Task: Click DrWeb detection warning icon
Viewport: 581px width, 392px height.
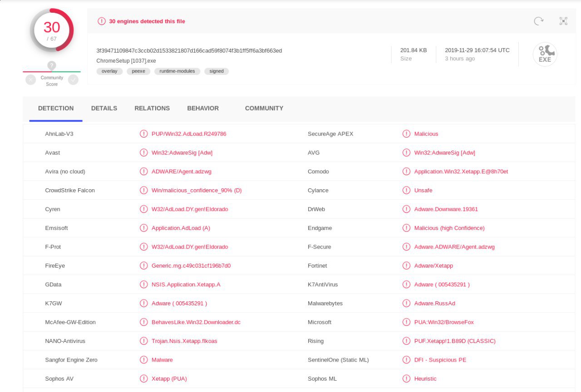Action: point(406,209)
